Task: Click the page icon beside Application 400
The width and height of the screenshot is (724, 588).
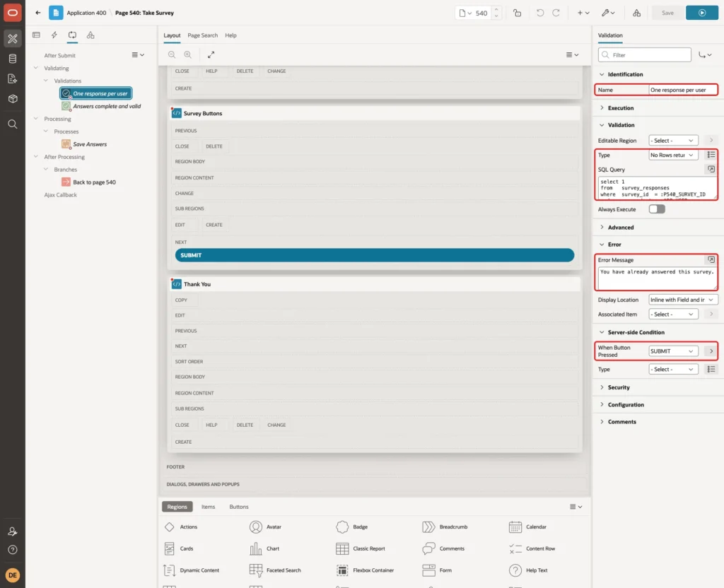Action: coord(56,13)
